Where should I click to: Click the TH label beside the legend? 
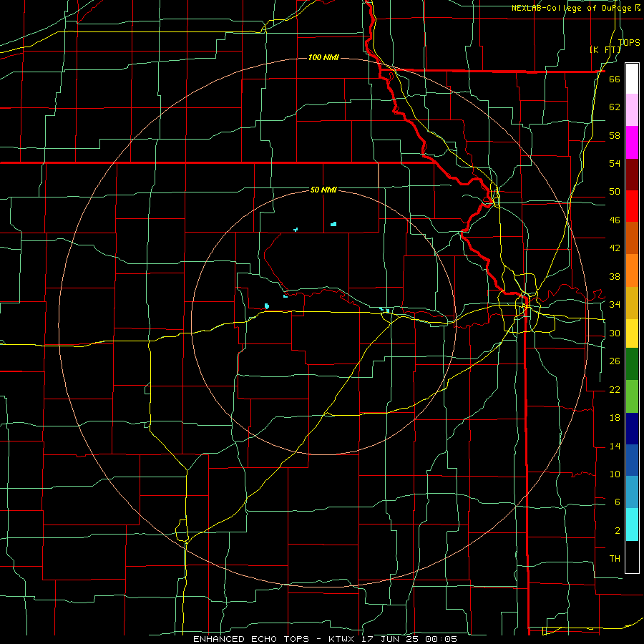coord(615,559)
